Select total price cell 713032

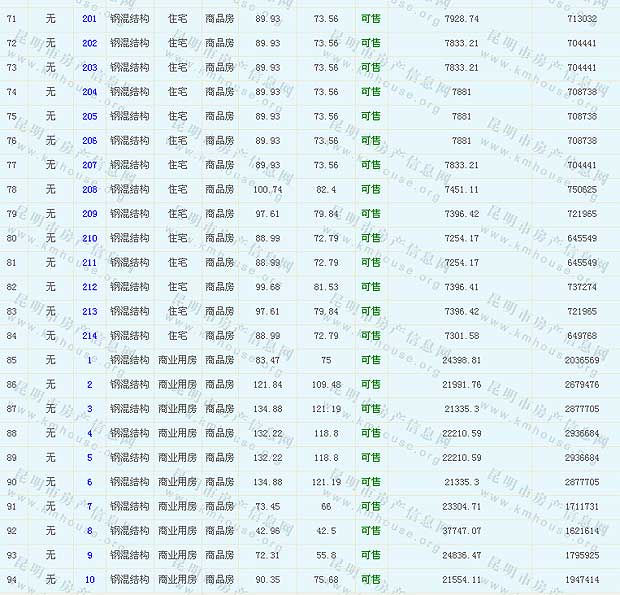pyautogui.click(x=581, y=19)
